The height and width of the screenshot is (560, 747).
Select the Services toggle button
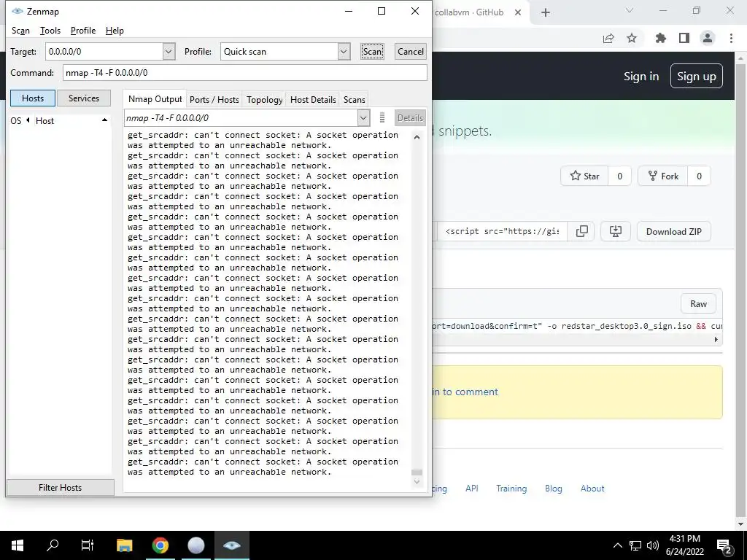[84, 98]
